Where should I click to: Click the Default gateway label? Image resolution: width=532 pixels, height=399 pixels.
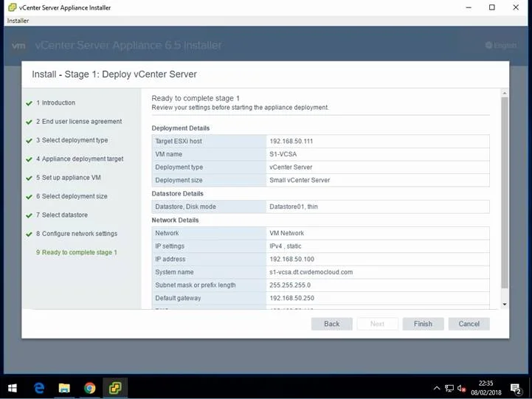tap(178, 298)
